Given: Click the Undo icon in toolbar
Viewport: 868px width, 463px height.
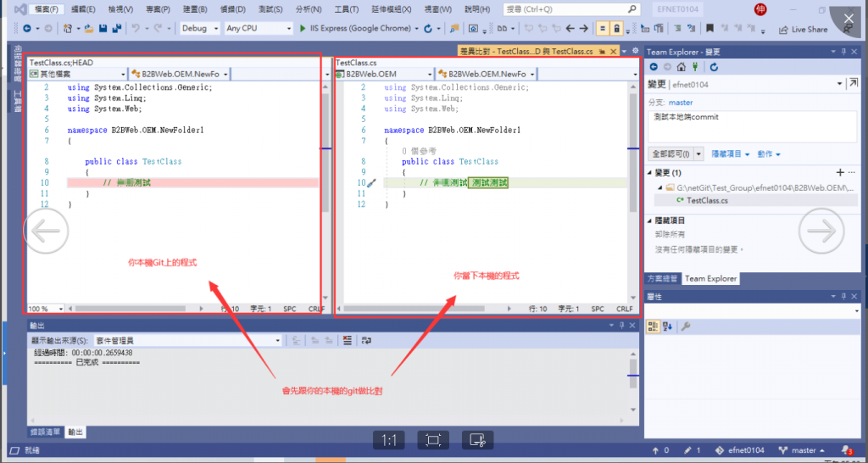Looking at the screenshot, I should pos(136,28).
